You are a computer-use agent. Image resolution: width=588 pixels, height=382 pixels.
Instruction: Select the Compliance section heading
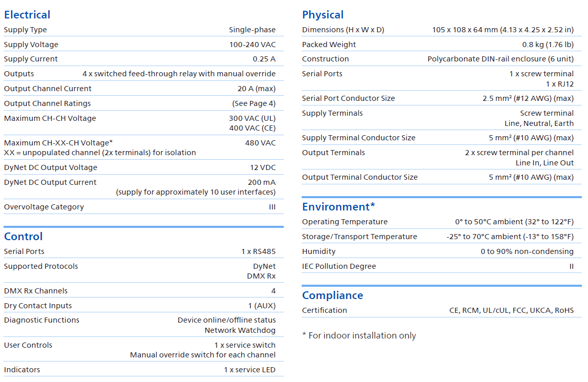pos(332,295)
